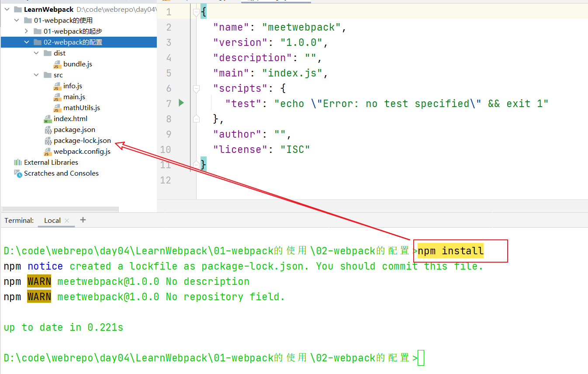This screenshot has height=374, width=588.
Task: Click the index.html file icon
Action: click(48, 119)
